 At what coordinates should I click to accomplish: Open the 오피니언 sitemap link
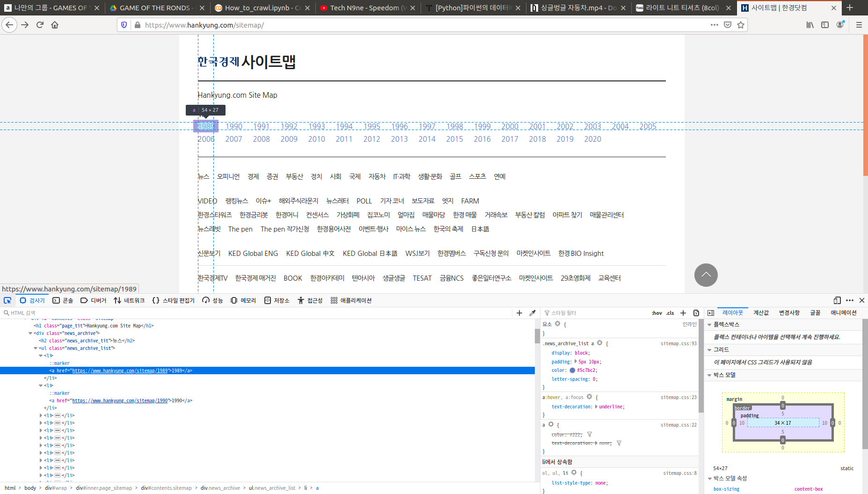pyautogui.click(x=228, y=176)
